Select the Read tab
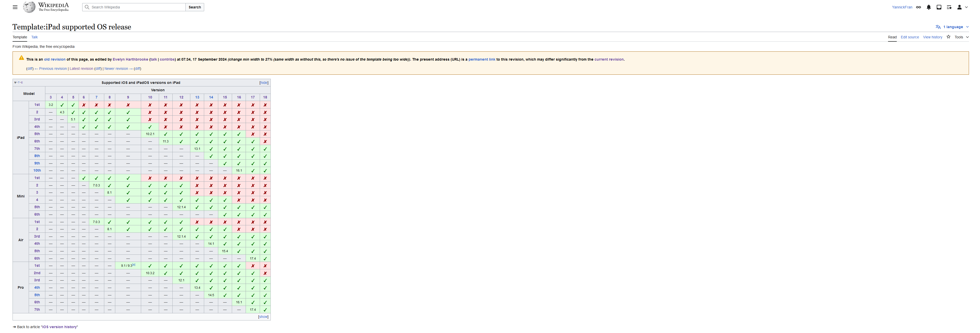The image size is (980, 333). (x=892, y=37)
